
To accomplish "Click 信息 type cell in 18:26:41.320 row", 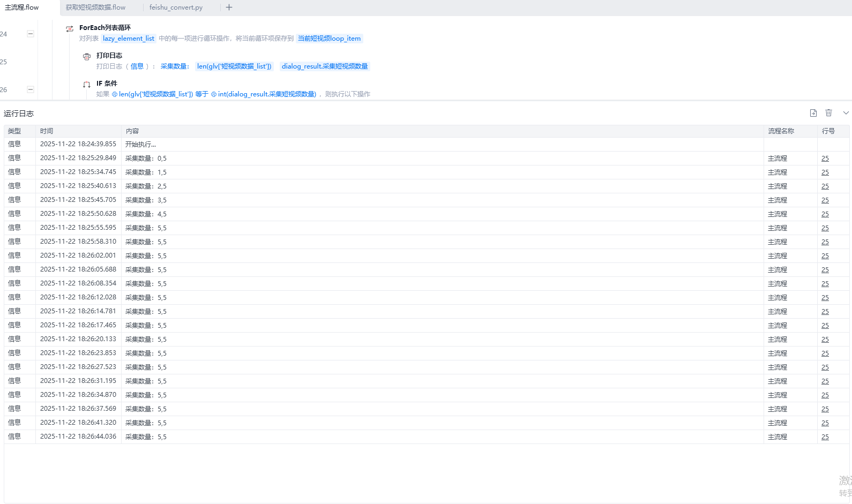I will pos(14,423).
